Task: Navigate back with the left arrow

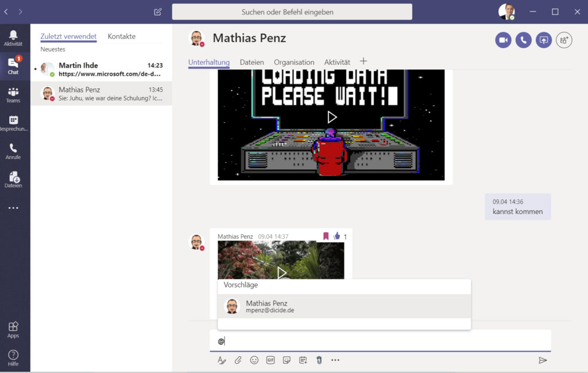Action: point(6,12)
